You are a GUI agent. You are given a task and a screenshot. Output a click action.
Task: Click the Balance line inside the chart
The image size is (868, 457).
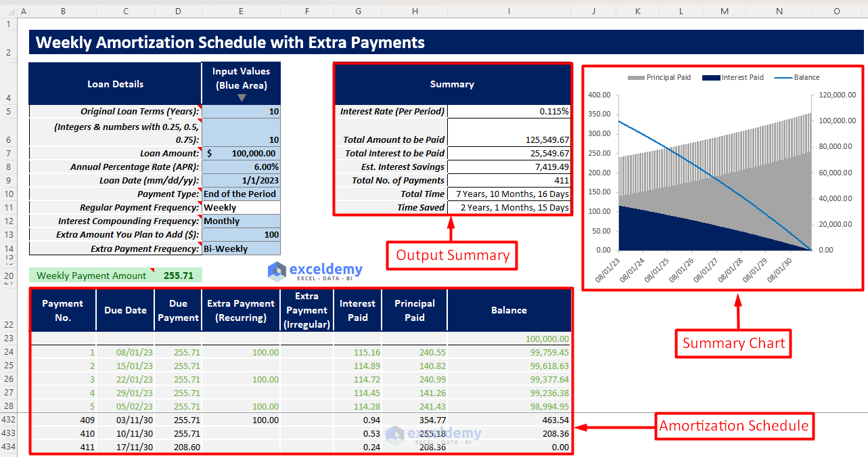677,152
